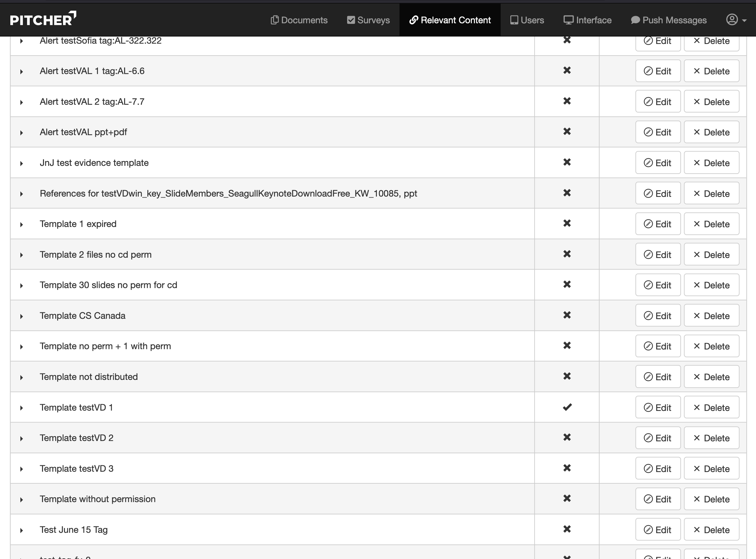Open the Interface menu item
The width and height of the screenshot is (756, 559).
pos(588,20)
